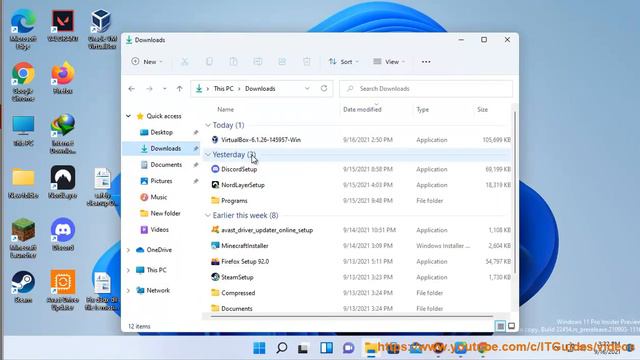
Task: Open the New dropdown button
Action: coord(147,62)
